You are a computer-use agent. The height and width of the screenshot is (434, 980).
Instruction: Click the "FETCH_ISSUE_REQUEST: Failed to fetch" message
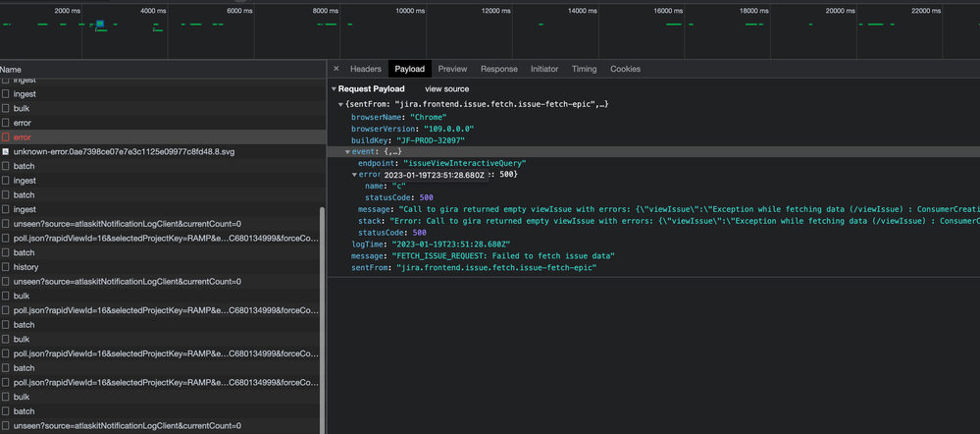point(503,255)
